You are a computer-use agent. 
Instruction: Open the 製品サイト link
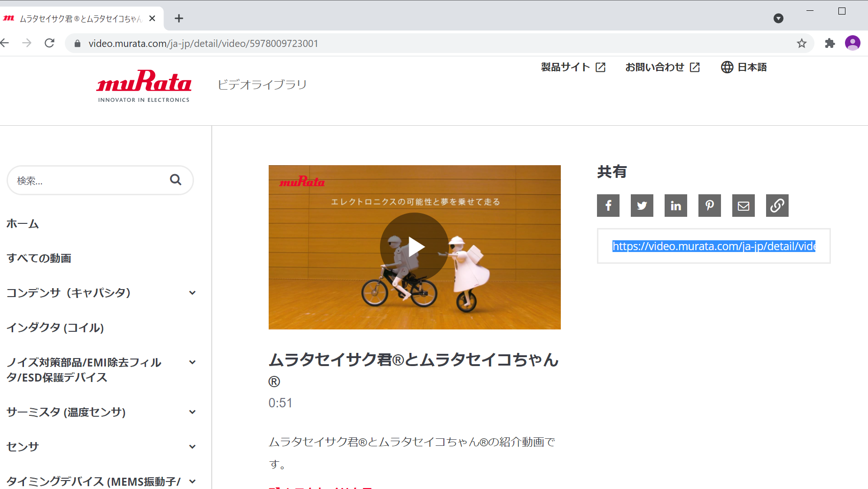pos(573,67)
